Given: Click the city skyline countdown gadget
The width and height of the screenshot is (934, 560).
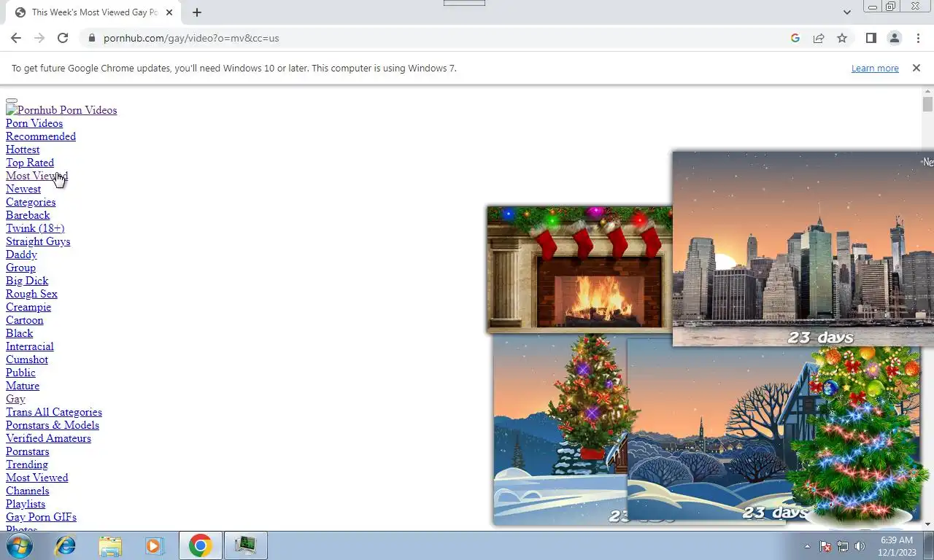Looking at the screenshot, I should tap(803, 248).
